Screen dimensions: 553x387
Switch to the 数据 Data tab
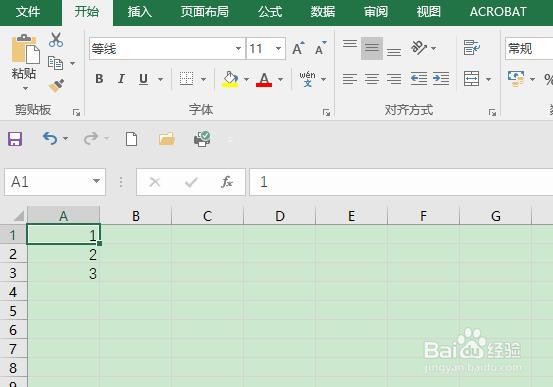(x=323, y=12)
